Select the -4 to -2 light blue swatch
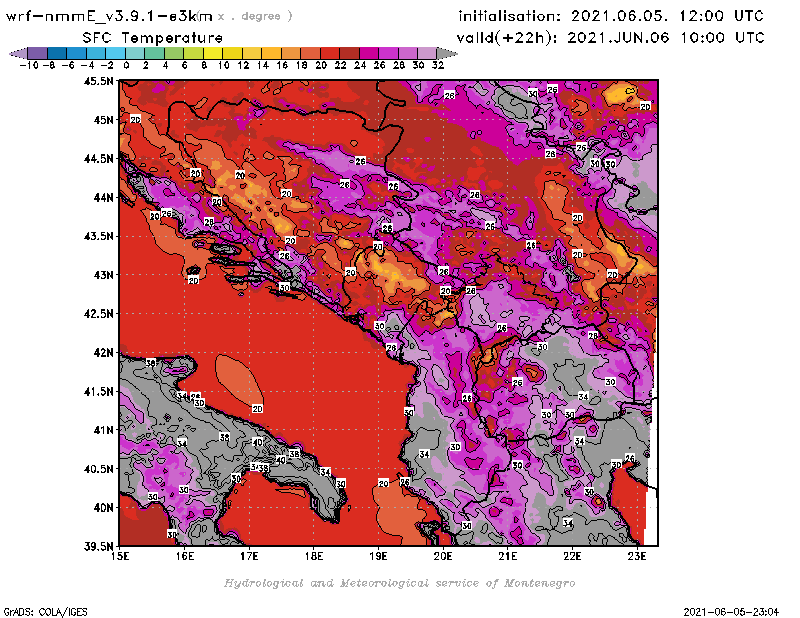800x618 pixels. click(96, 53)
